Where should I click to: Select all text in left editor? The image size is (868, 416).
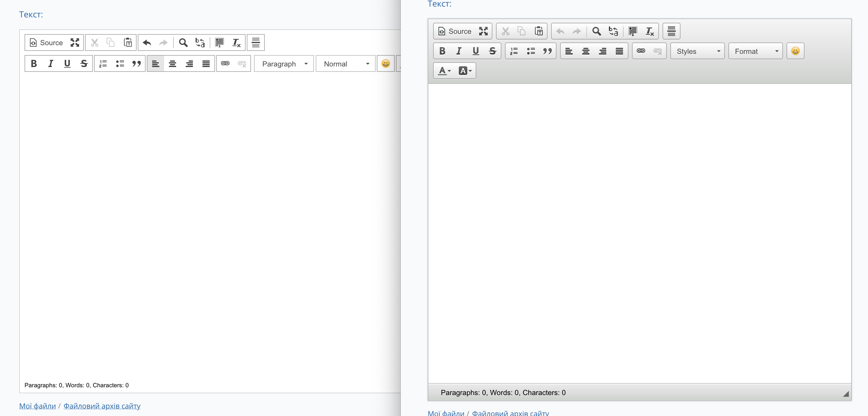tap(219, 42)
